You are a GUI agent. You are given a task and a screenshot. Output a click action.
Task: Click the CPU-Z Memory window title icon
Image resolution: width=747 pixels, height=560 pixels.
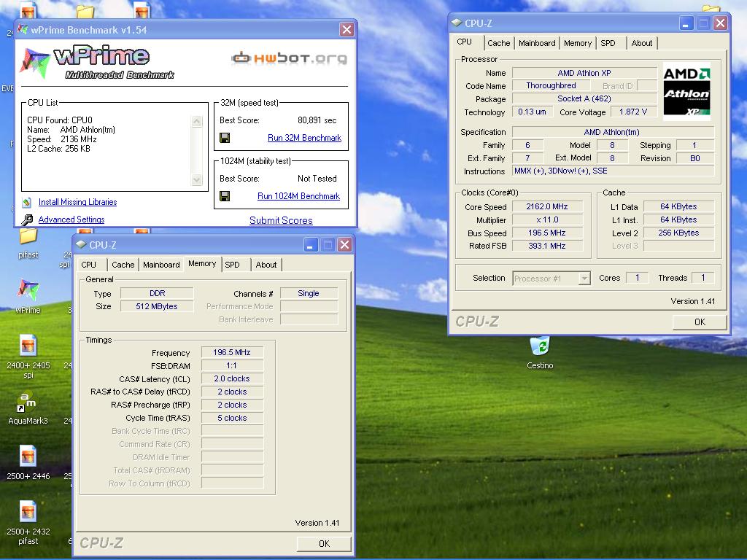click(81, 245)
